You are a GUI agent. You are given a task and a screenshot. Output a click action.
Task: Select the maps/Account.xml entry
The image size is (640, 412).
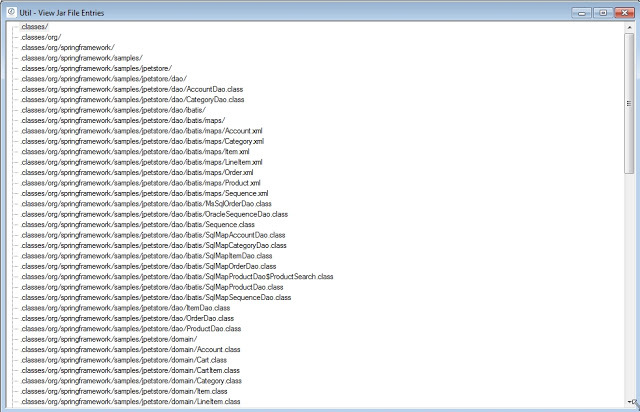pos(141,130)
